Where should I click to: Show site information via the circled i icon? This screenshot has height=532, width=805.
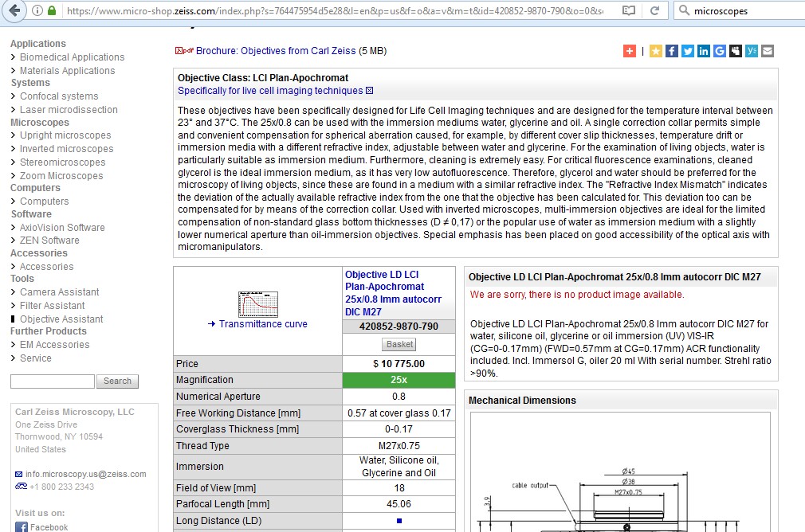[37, 10]
